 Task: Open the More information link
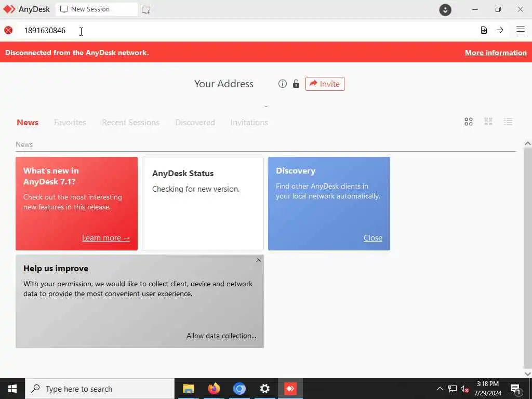(x=496, y=52)
